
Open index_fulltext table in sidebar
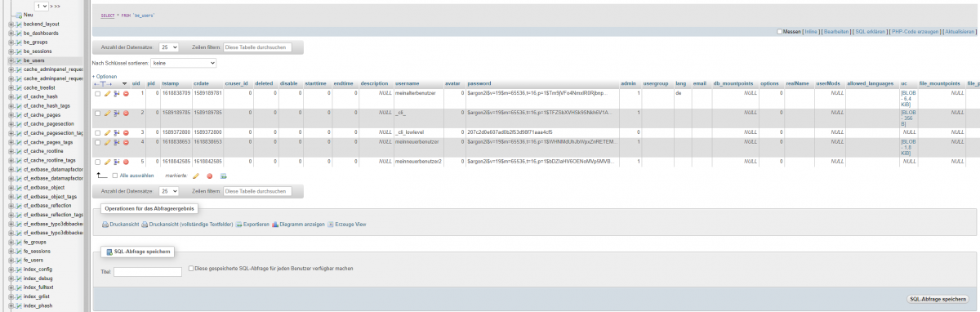(x=39, y=287)
